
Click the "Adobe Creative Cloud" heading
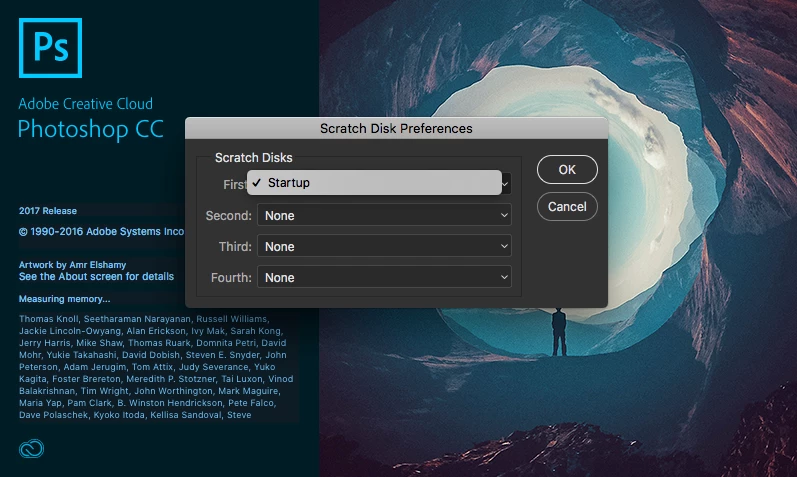85,104
